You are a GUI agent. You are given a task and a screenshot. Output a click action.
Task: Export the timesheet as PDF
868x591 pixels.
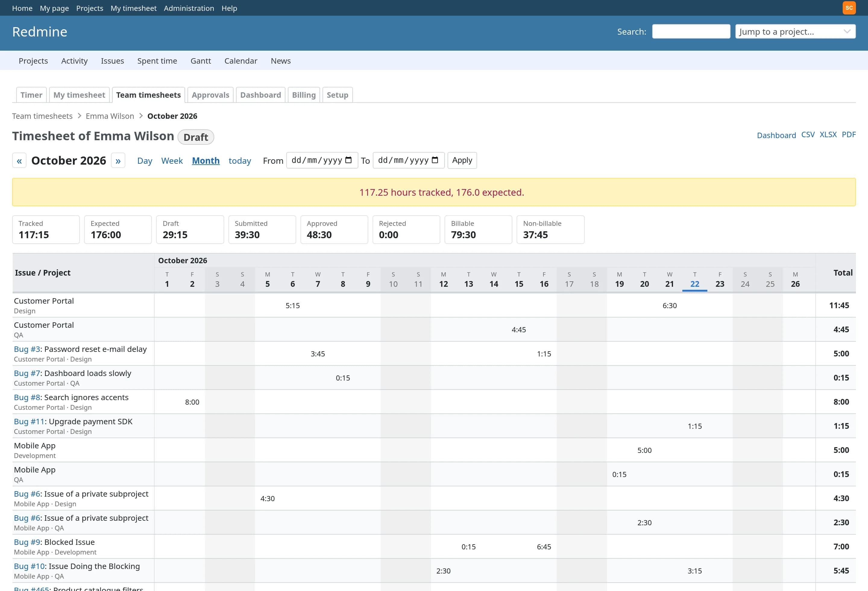point(849,134)
